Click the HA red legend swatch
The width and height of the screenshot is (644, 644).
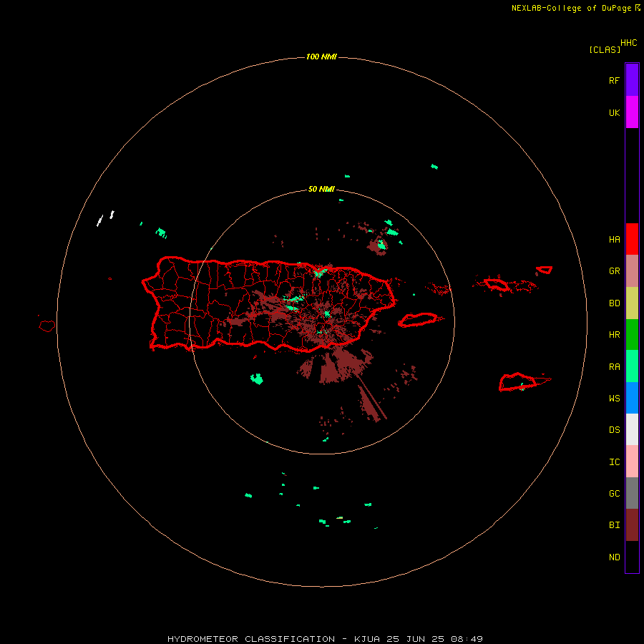pos(632,239)
